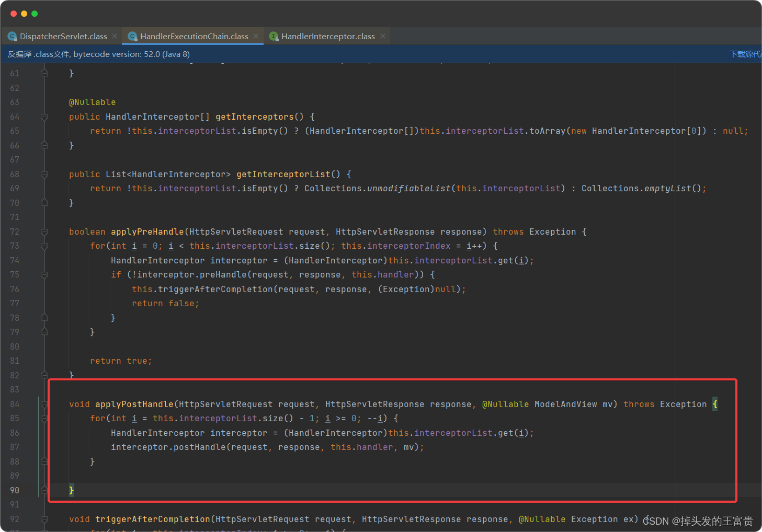Collapse getInterceptorList method at line 68
This screenshot has width=762, height=532.
pyautogui.click(x=44, y=175)
